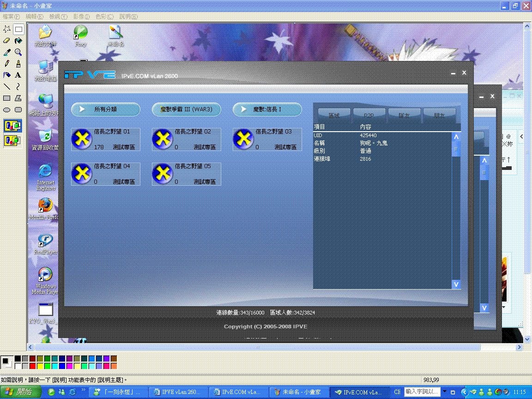The height and width of the screenshot is (399, 532).
Task: Open the 檢視(V) menu in Paint
Action: click(58, 16)
